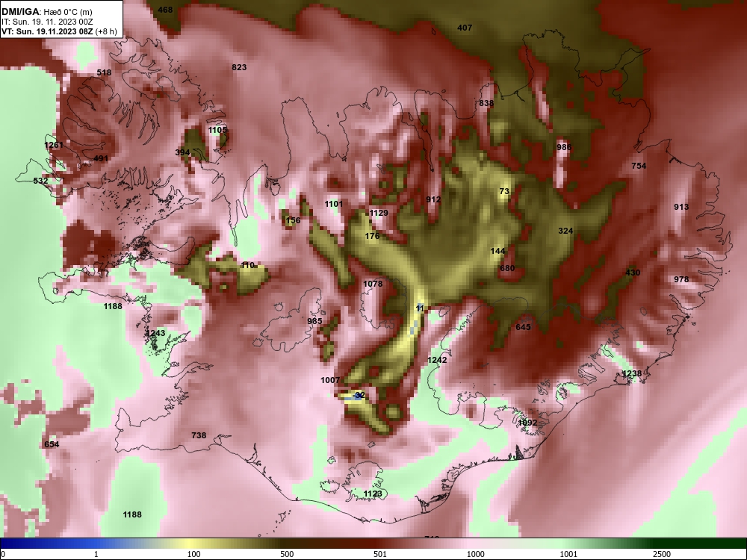Click the 680 height label
Viewport: 747px width, 560px height.
(507, 268)
